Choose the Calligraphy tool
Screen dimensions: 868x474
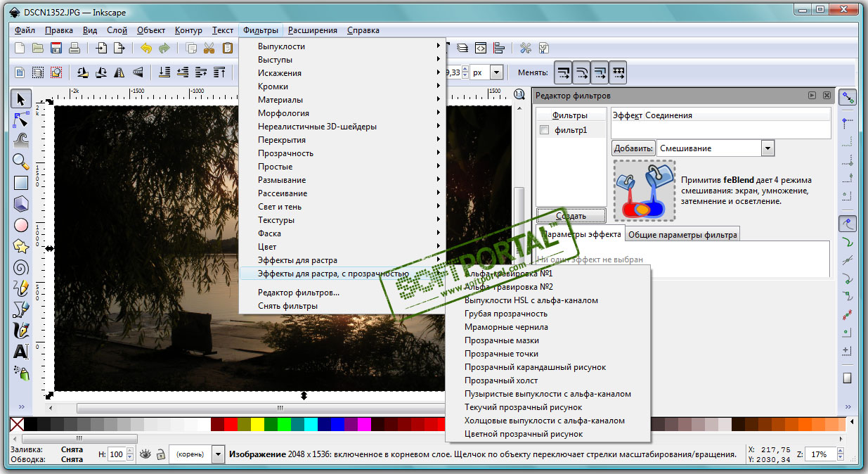pos(21,331)
